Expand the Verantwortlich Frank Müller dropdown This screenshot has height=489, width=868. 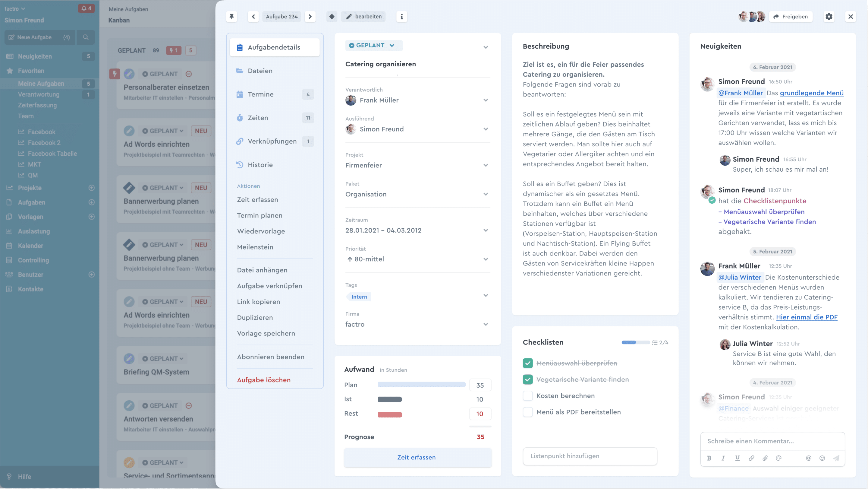[x=486, y=100]
